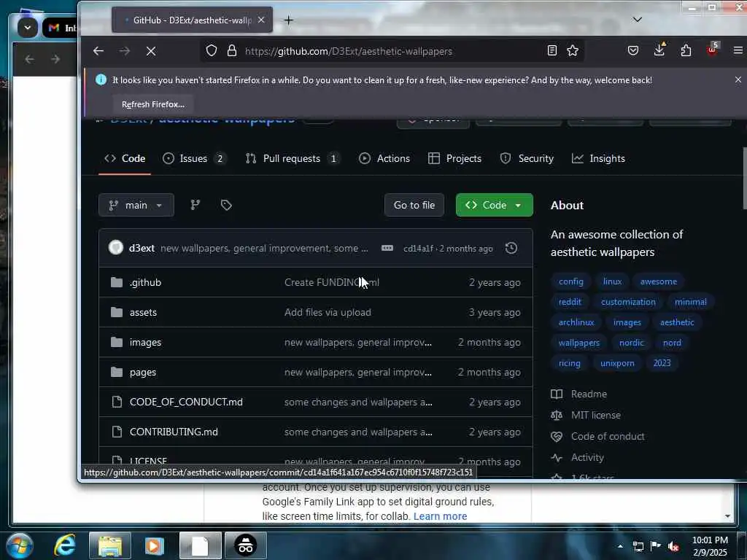747x560 pixels.
Task: Open commit cd14a1f link
Action: point(418,249)
